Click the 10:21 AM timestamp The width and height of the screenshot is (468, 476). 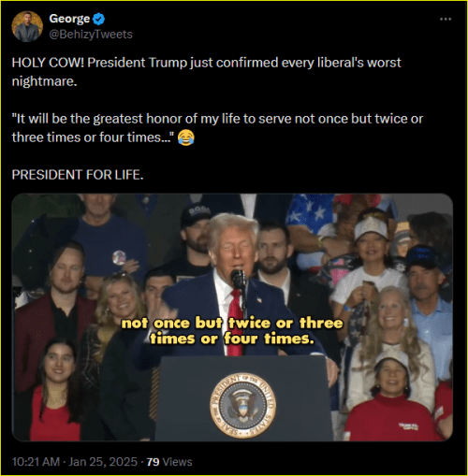coord(36,462)
